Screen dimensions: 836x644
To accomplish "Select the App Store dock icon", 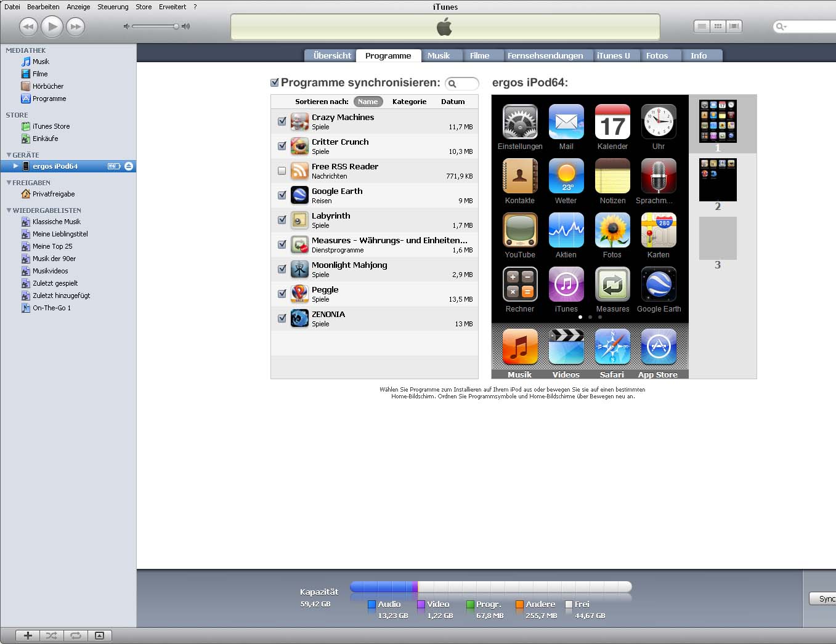I will [659, 347].
